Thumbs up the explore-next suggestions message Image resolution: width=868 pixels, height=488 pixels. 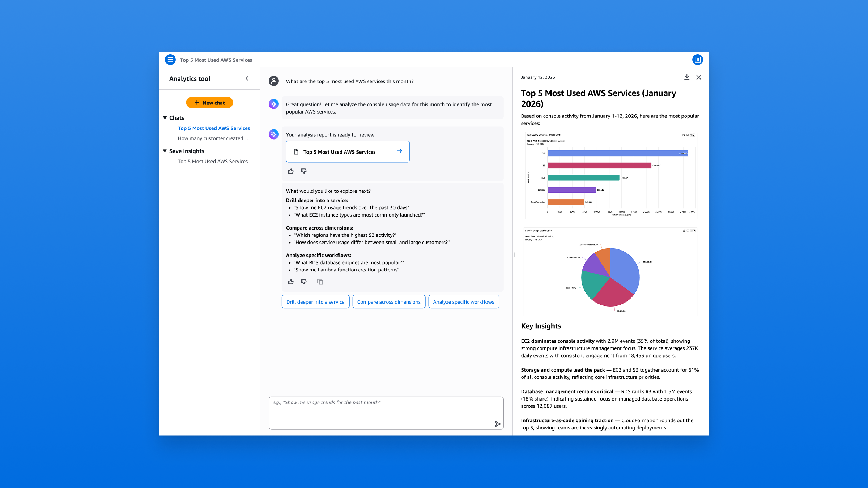(291, 282)
